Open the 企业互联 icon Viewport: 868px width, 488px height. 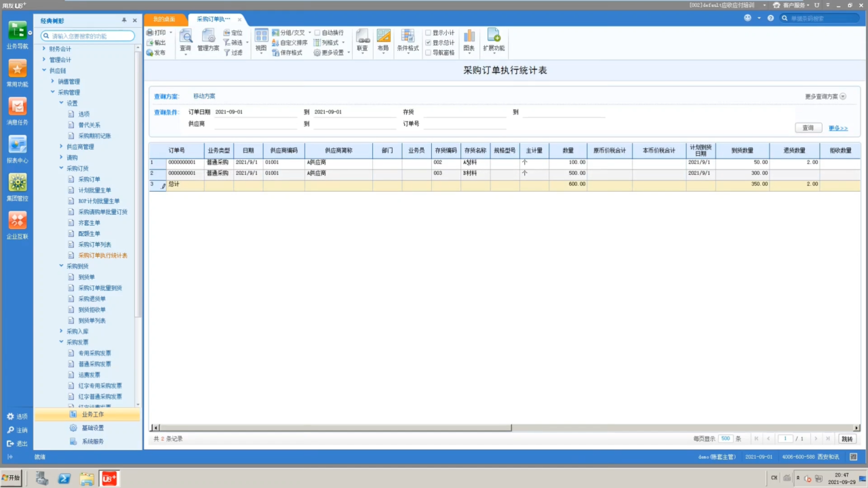click(18, 220)
